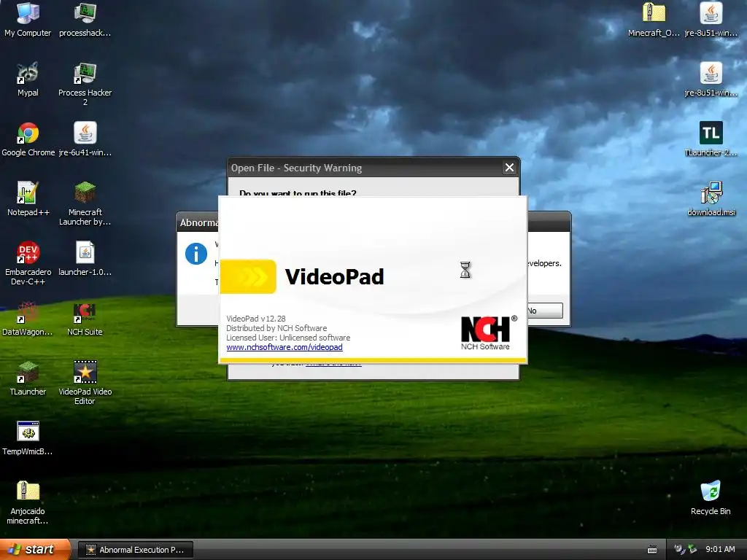Open Anjocaido minecraft zip folder
The image size is (747, 560).
(28, 502)
